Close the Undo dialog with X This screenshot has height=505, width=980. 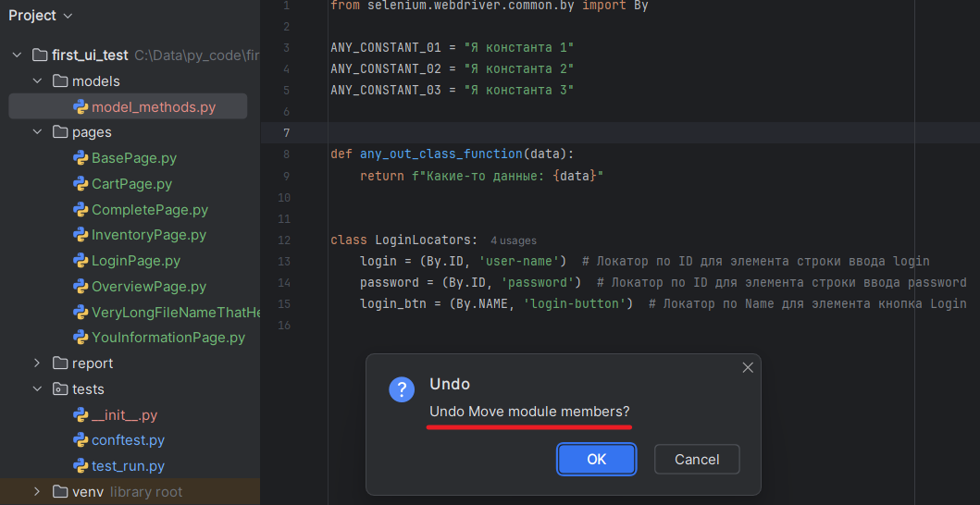click(x=748, y=367)
